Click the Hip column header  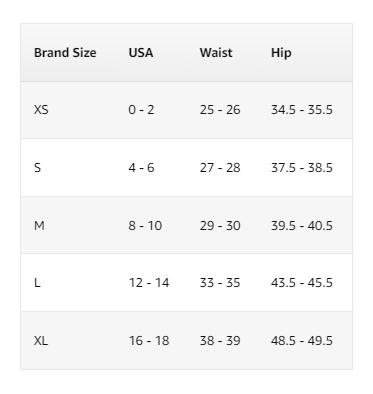point(281,53)
